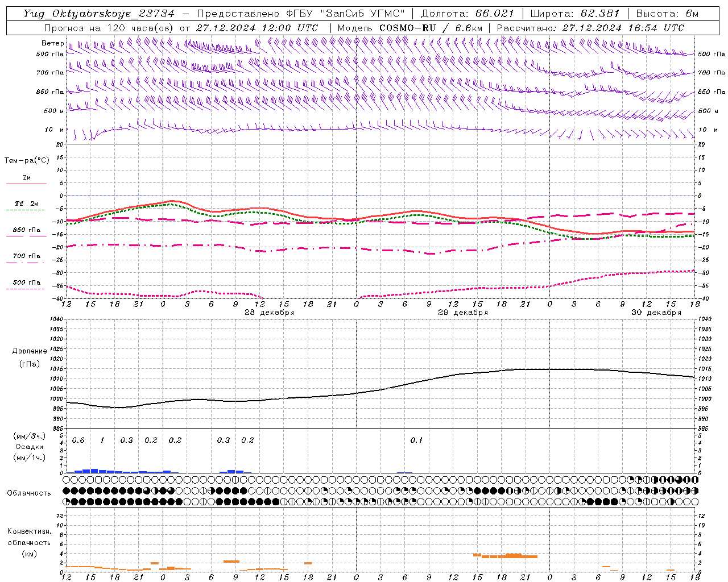Click the (мм/3ч.) precipitation unit label
The image size is (728, 582).
tap(30, 436)
